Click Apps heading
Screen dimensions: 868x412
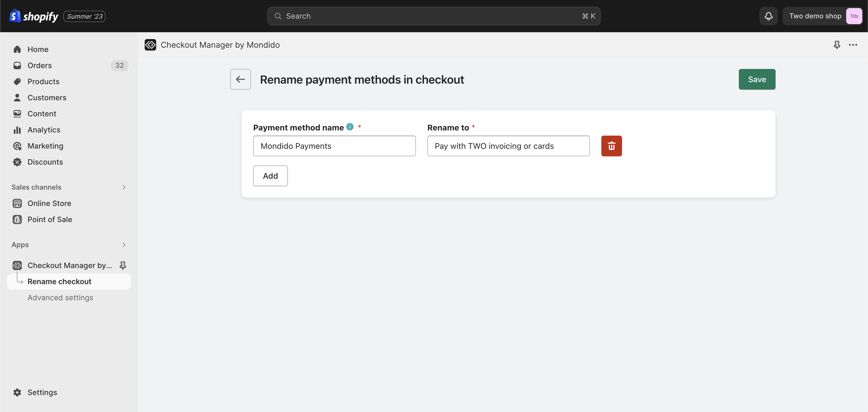pos(20,245)
